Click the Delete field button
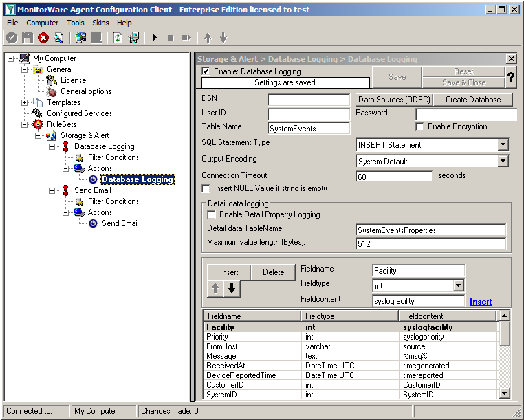Image resolution: width=524 pixels, height=420 pixels. (273, 272)
